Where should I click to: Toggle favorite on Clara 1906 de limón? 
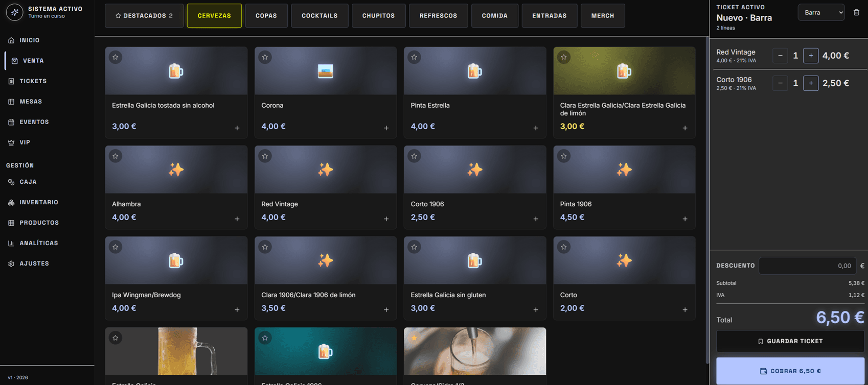[265, 247]
